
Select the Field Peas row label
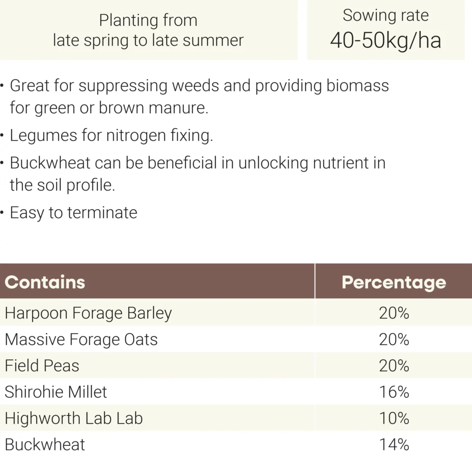42,366
